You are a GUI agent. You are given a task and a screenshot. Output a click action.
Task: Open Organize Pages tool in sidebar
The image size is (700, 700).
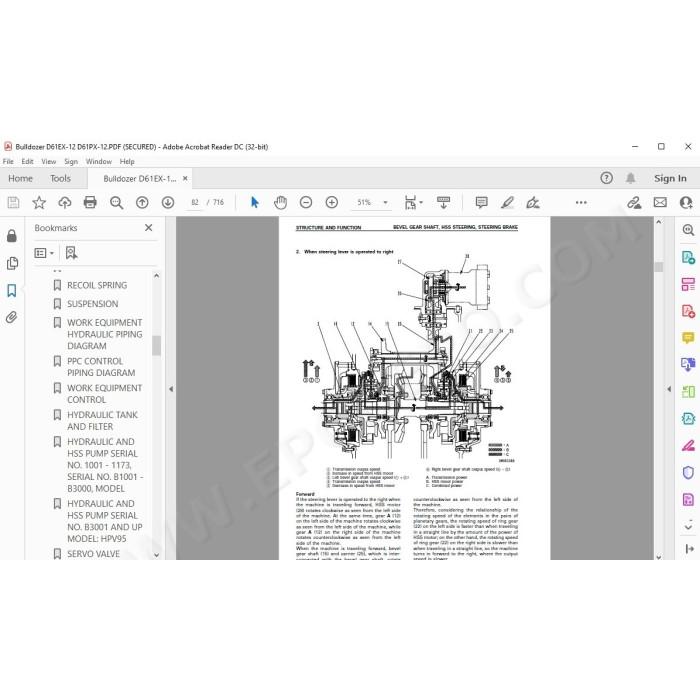tap(688, 284)
